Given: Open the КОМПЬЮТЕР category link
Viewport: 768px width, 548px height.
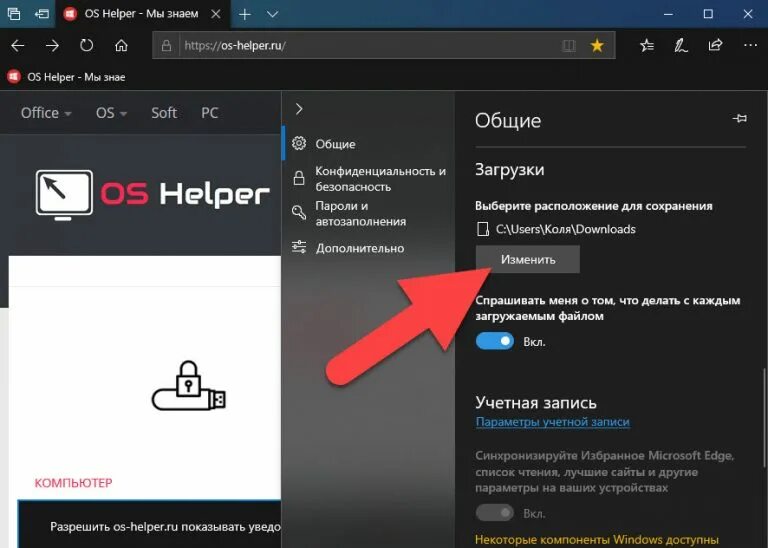Looking at the screenshot, I should click(73, 483).
